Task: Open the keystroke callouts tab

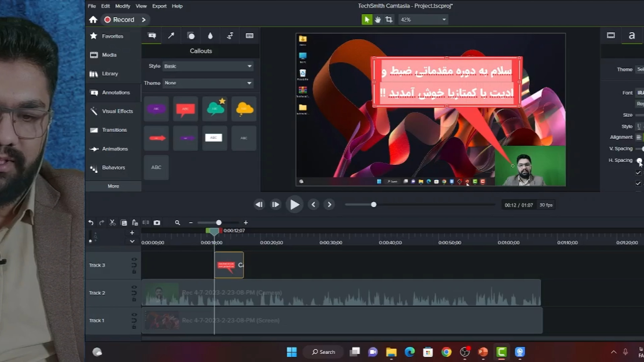Action: click(x=249, y=36)
